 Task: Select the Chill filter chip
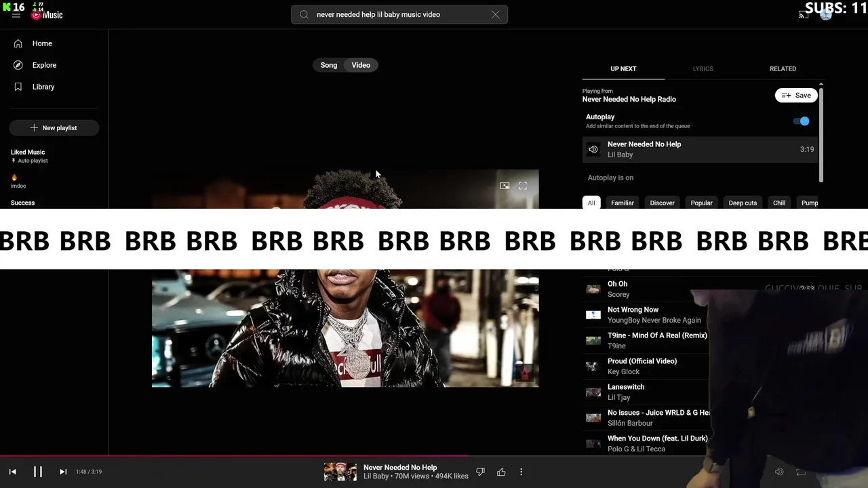click(x=779, y=203)
